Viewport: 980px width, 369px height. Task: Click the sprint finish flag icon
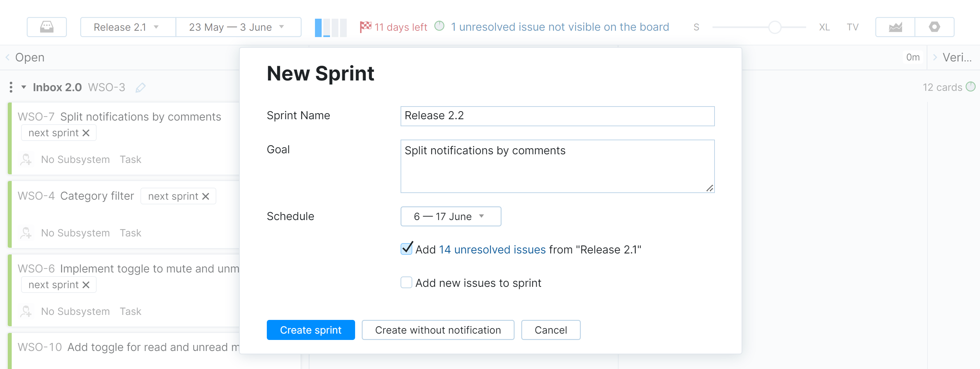coord(365,27)
